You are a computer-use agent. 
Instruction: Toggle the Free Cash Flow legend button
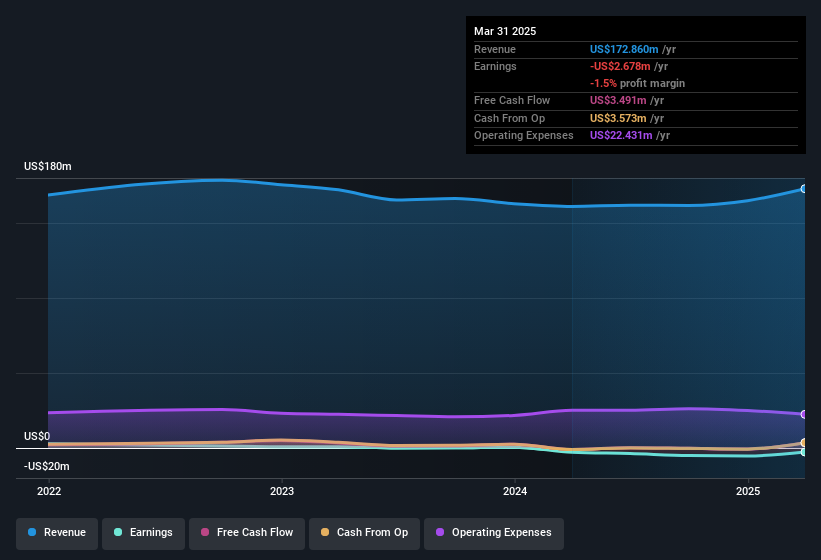point(247,533)
